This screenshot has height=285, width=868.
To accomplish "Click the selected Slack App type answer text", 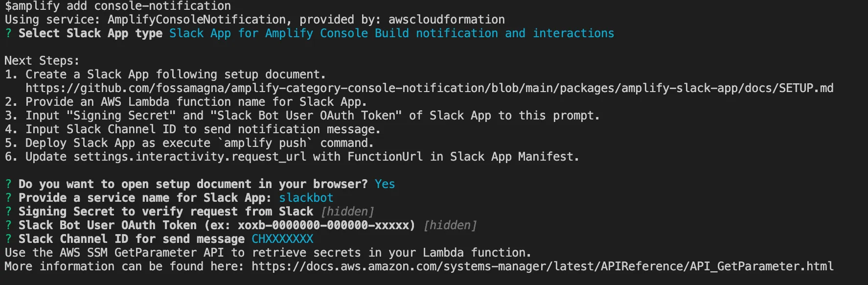I will pyautogui.click(x=391, y=33).
